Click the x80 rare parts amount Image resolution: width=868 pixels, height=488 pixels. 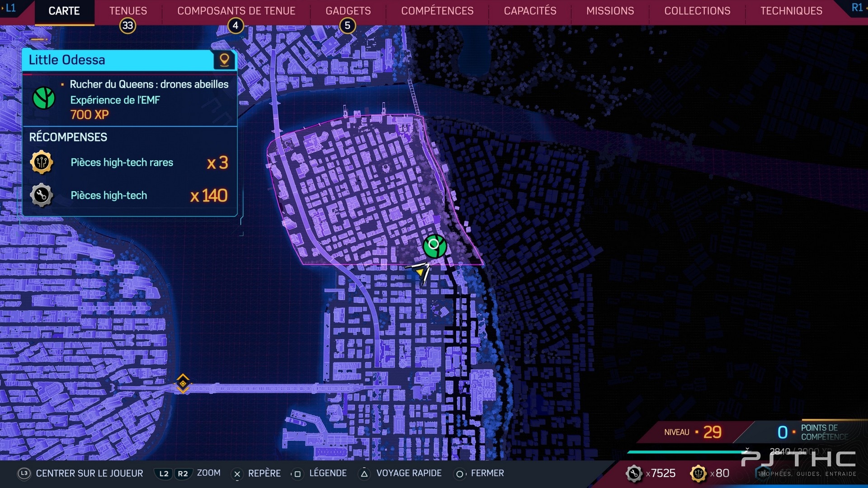coord(720,473)
